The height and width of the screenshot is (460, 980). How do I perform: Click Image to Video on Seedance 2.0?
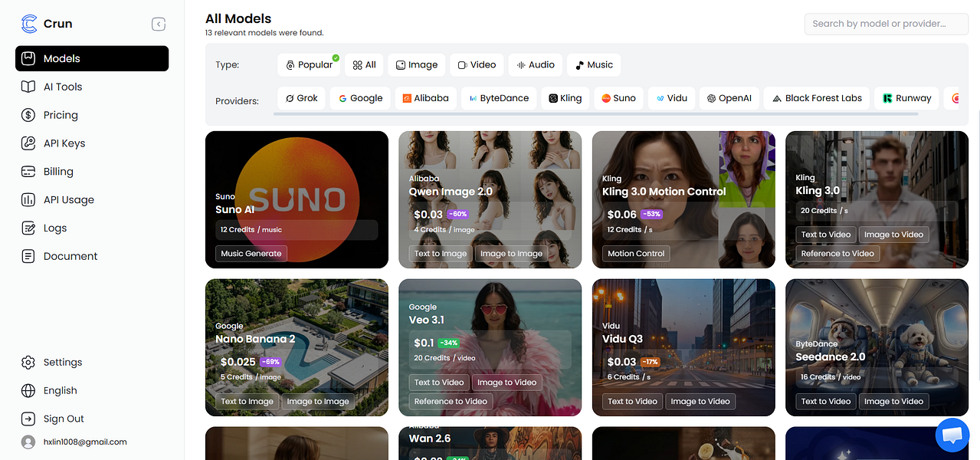[893, 401]
